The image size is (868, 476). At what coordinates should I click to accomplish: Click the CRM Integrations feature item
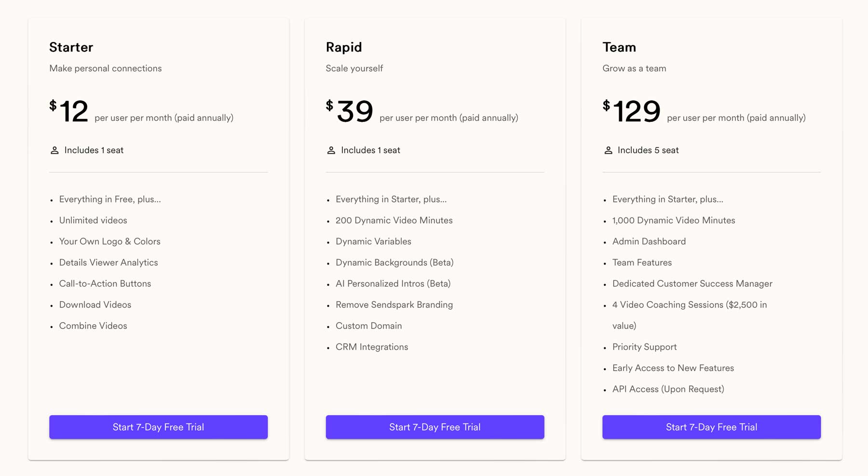(x=371, y=347)
